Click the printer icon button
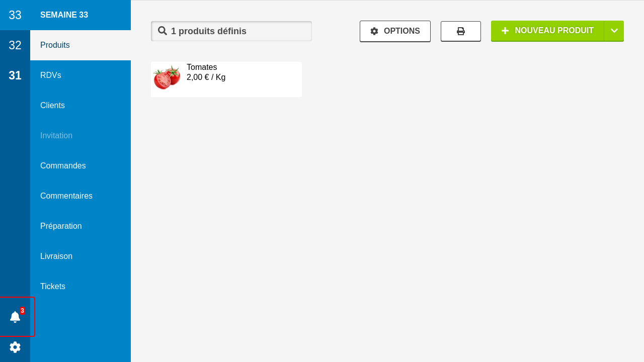 461,31
